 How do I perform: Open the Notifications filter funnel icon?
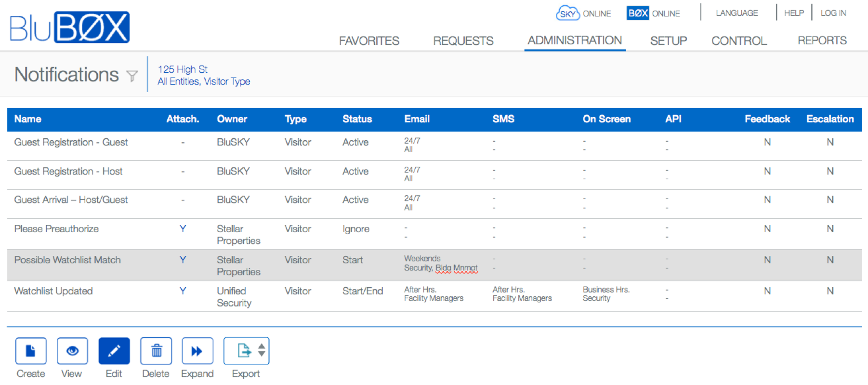132,76
